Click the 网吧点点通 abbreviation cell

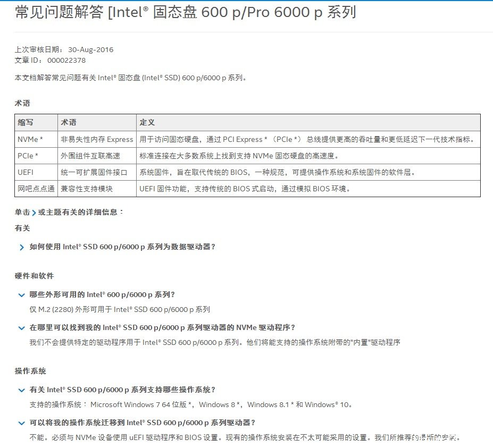tap(36, 189)
